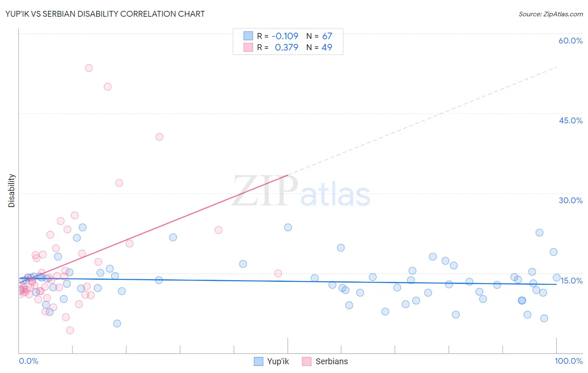Select the Serbians legend label
The height and width of the screenshot is (373, 588).
coord(332,361)
